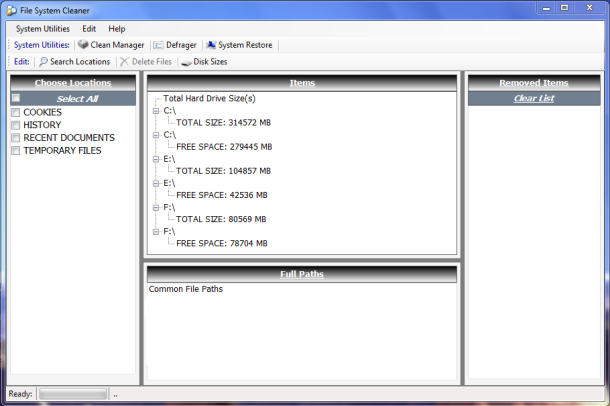610x406 pixels.
Task: Maximize the File System Cleaner window
Action: [564, 8]
